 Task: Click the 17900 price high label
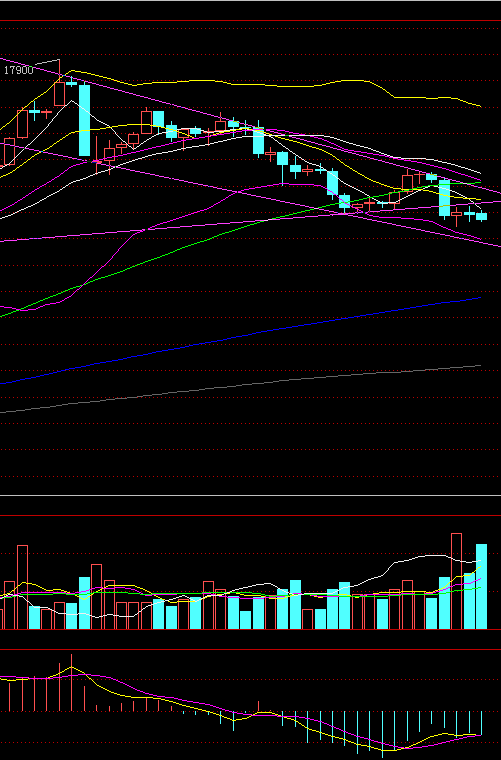click(x=19, y=70)
